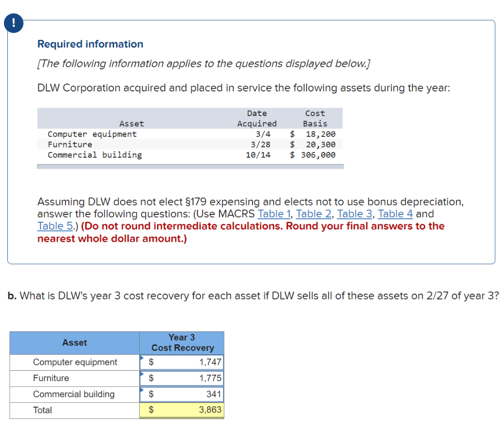
Task: Click the exclamation alert icon
Action: (x=13, y=23)
